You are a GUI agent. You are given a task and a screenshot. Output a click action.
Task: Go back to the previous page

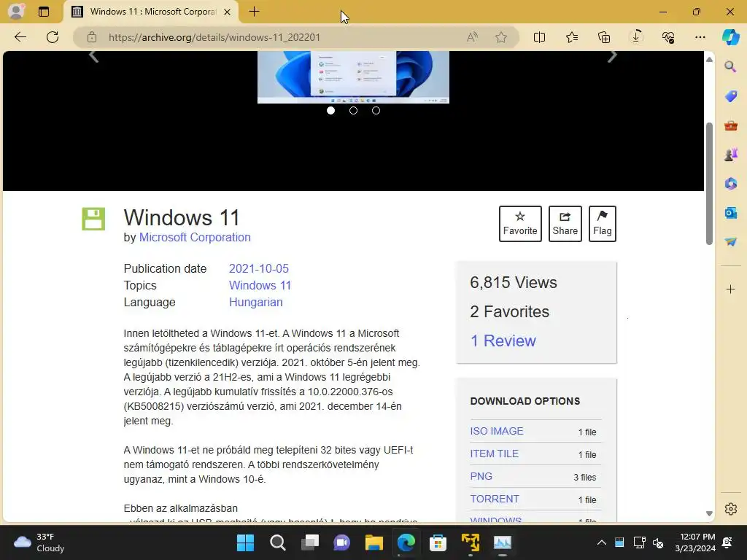tap(20, 37)
